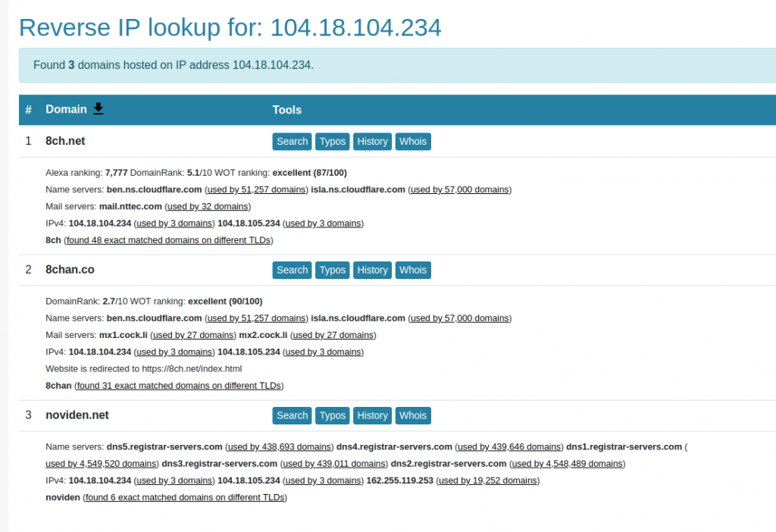
Task: Select Alexa ranking value 7,777
Action: 116,173
